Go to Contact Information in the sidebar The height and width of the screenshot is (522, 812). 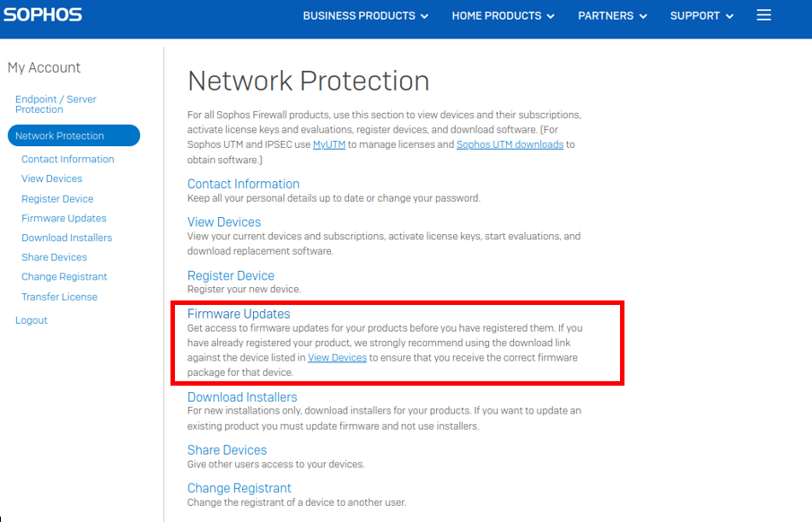point(68,159)
